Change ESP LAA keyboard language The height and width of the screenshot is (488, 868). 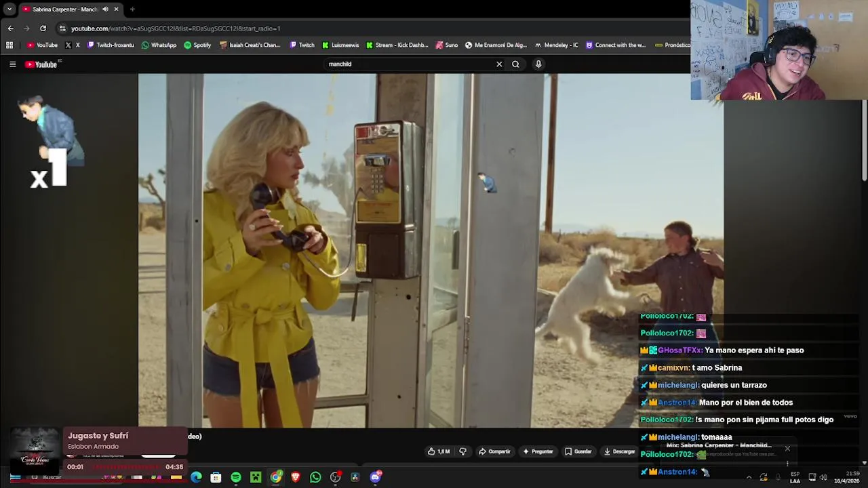[795, 478]
